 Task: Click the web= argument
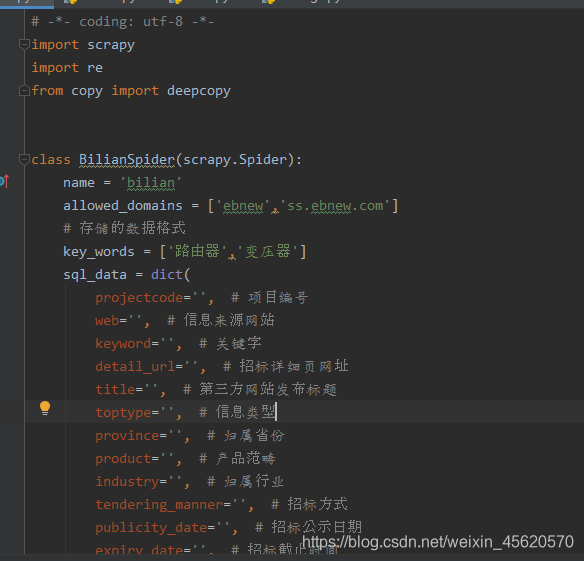click(107, 321)
